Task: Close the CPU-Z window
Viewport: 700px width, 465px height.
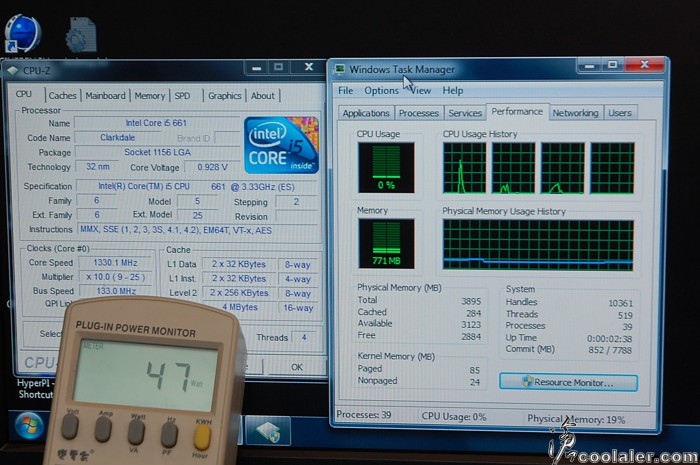Action: click(308, 67)
